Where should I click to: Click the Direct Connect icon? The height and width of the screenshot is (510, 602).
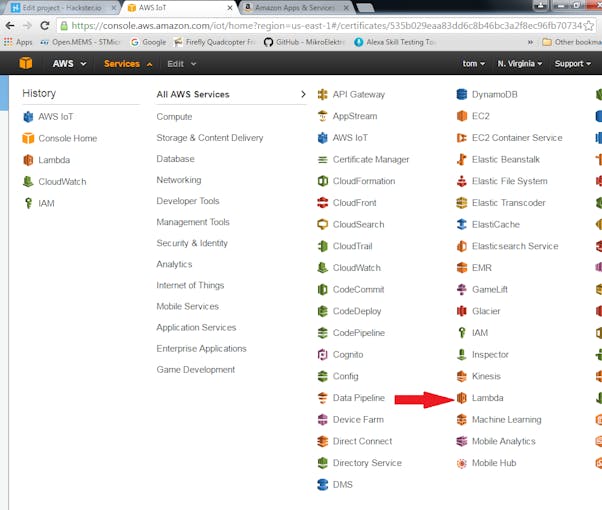coord(322,441)
